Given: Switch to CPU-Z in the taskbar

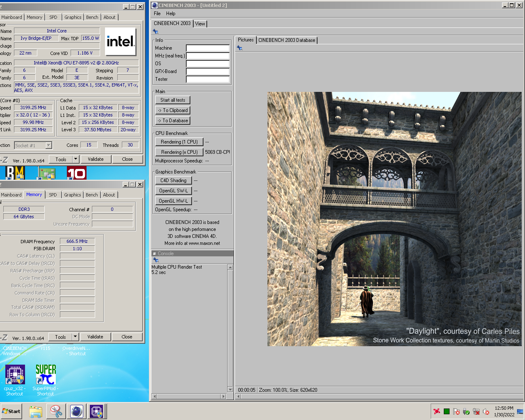Looking at the screenshot, I should (97, 411).
